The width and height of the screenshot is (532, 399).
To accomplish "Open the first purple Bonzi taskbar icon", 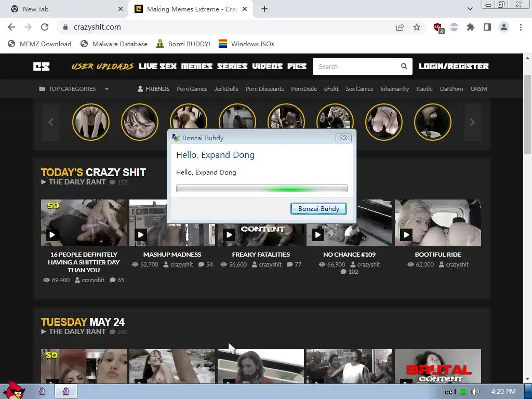I will pyautogui.click(x=42, y=392).
